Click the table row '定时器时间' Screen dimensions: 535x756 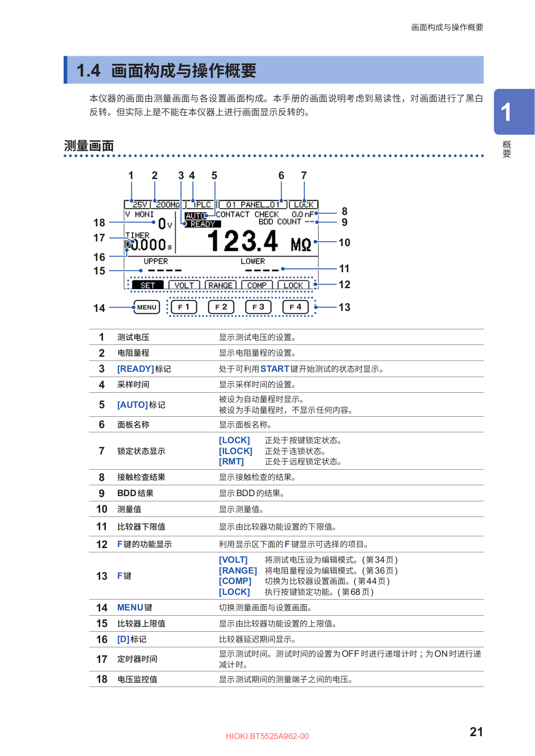(286, 659)
